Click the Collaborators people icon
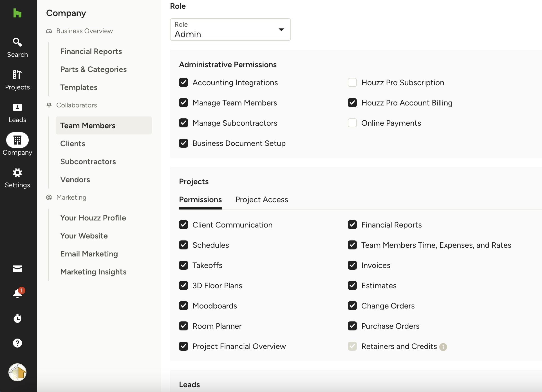The height and width of the screenshot is (392, 542). pos(49,105)
